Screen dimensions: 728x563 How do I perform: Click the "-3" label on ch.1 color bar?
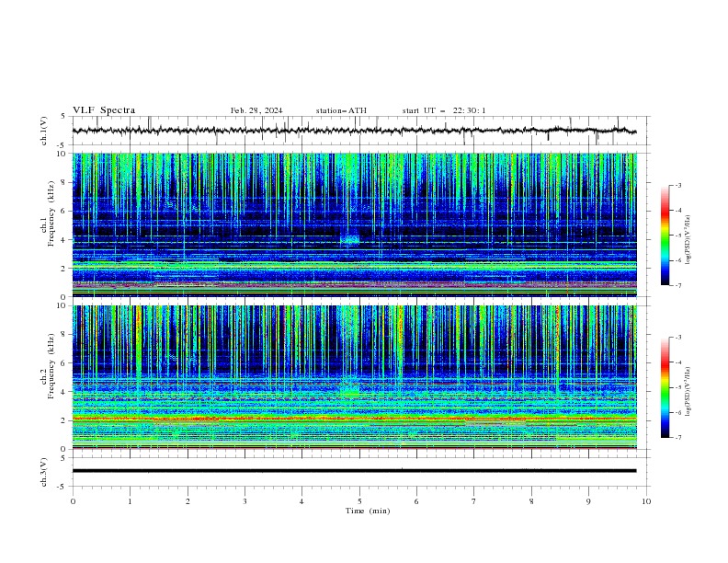coord(678,185)
